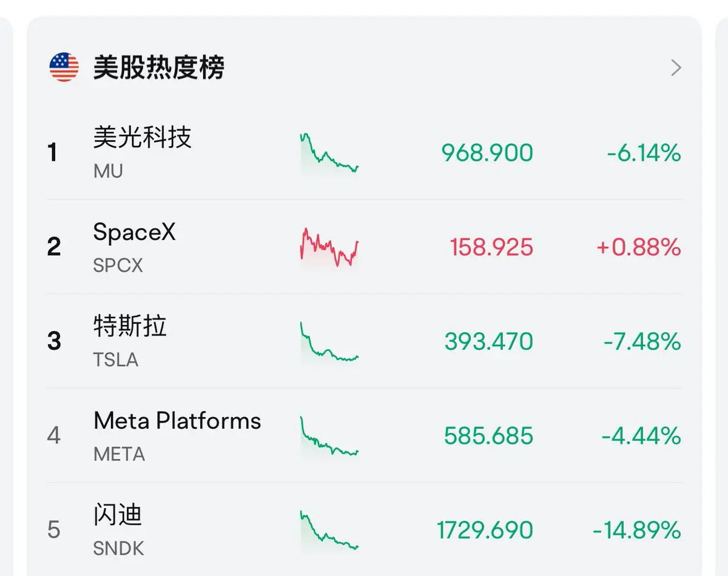Tap the +0.88% change for SpaceX
Image resolution: width=728 pixels, height=576 pixels.
[639, 247]
